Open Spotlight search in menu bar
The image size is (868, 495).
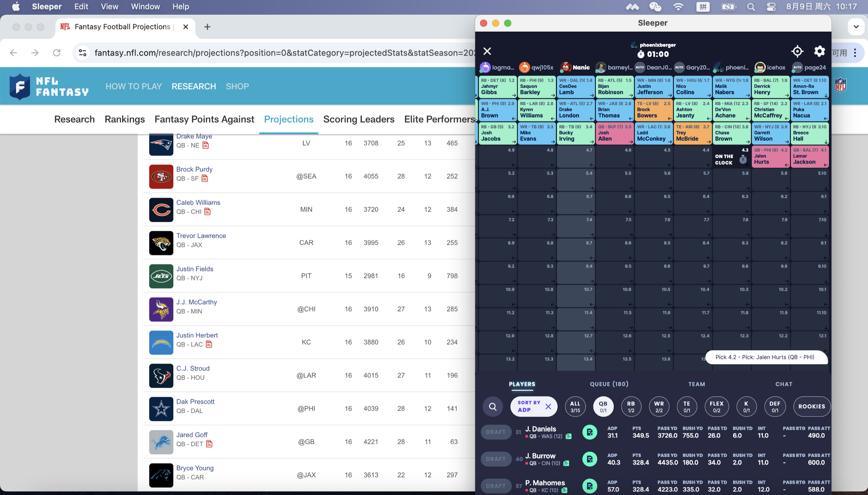pyautogui.click(x=751, y=7)
